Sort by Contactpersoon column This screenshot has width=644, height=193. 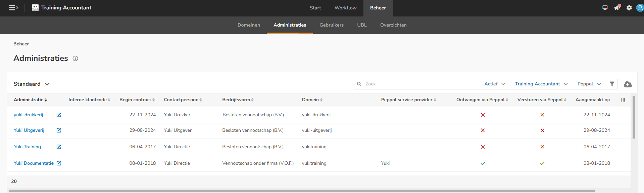click(x=183, y=100)
